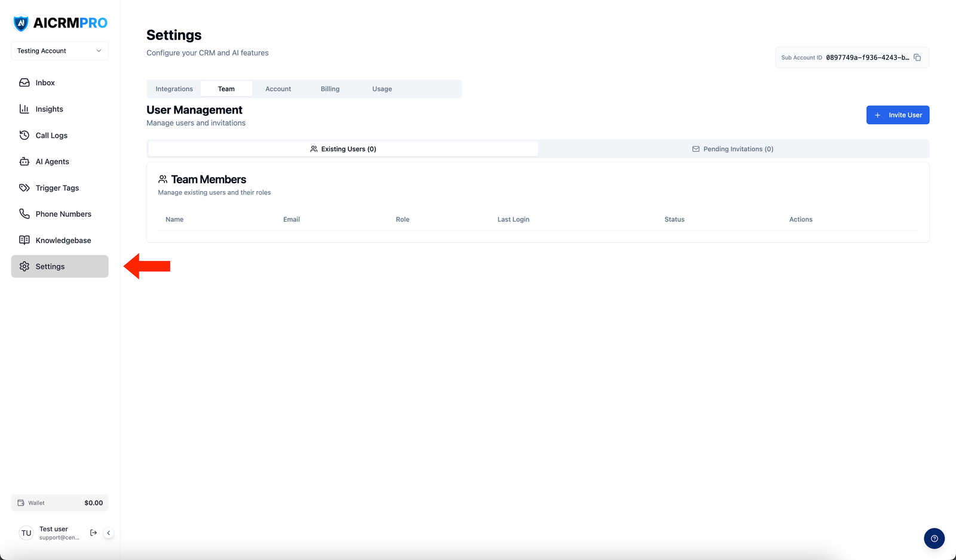Click the AI Agents robot icon
The width and height of the screenshot is (956, 560).
click(24, 161)
